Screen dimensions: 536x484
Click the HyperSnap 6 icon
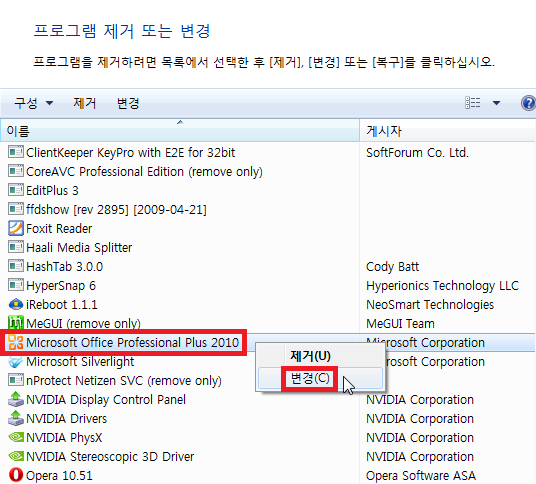coord(16,285)
